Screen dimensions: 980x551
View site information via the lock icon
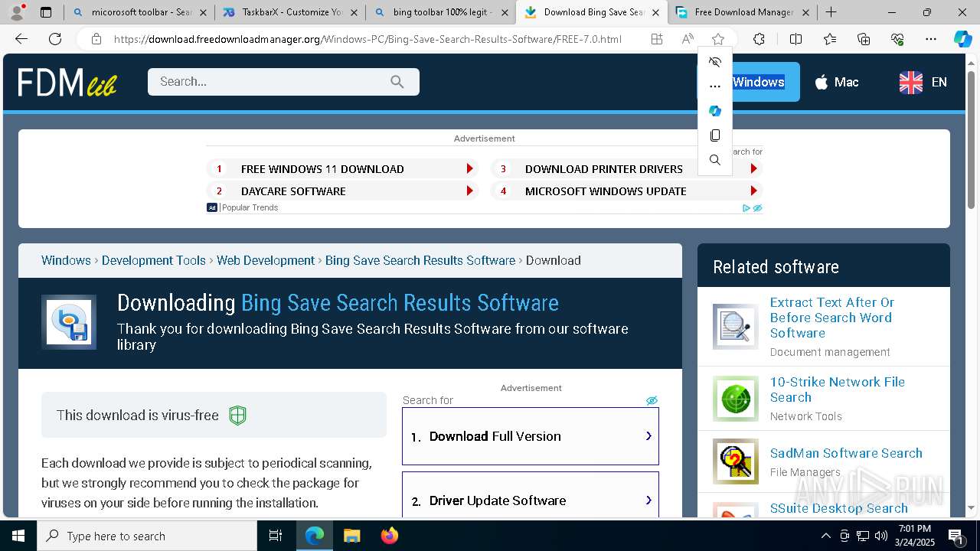coord(96,39)
